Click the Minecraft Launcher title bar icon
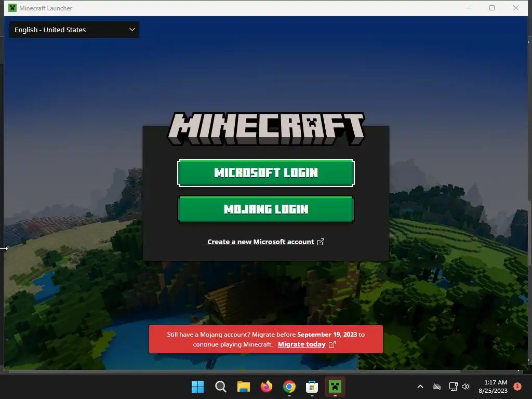 pos(12,8)
